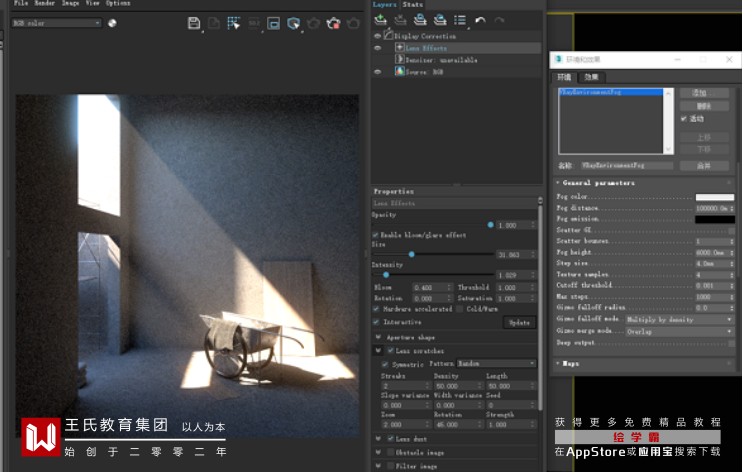Enable the Obstacle image checkbox
The image size is (742, 472).
391,453
